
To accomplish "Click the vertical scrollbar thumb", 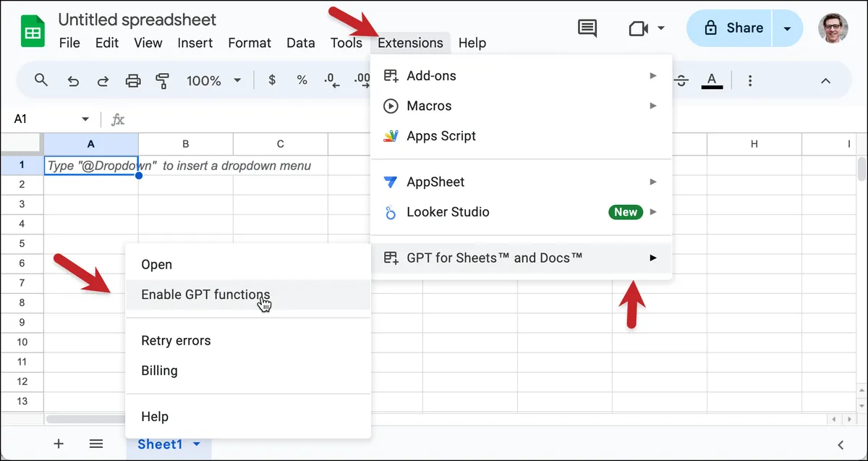I will point(861,169).
